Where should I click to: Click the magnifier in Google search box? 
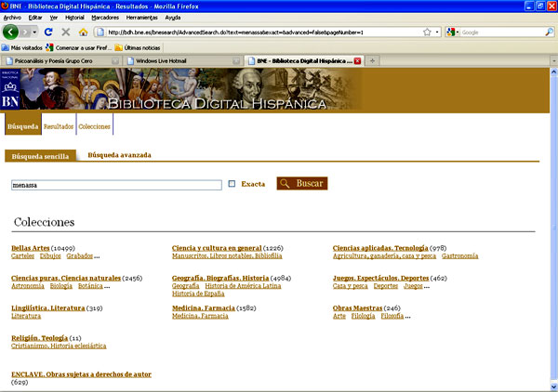(549, 33)
